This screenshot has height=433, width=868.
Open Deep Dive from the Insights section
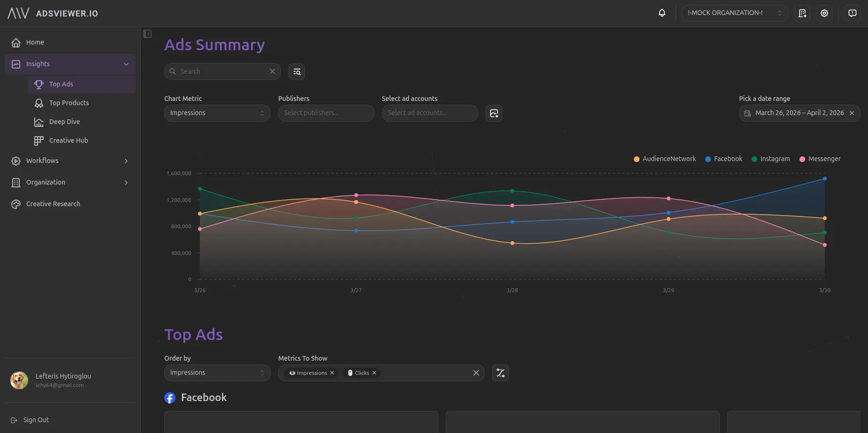64,121
